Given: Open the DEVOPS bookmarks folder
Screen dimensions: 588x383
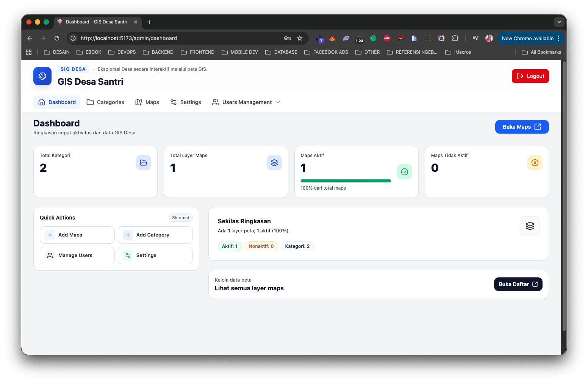Looking at the screenshot, I should click(x=122, y=52).
